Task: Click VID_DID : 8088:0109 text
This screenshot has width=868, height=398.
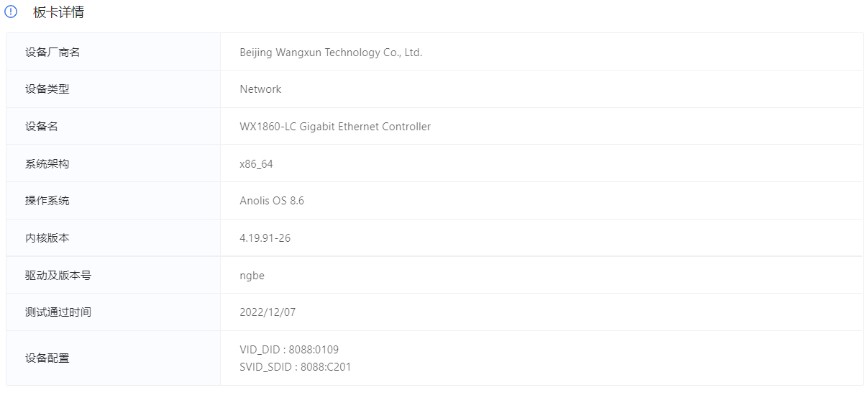Action: click(289, 350)
